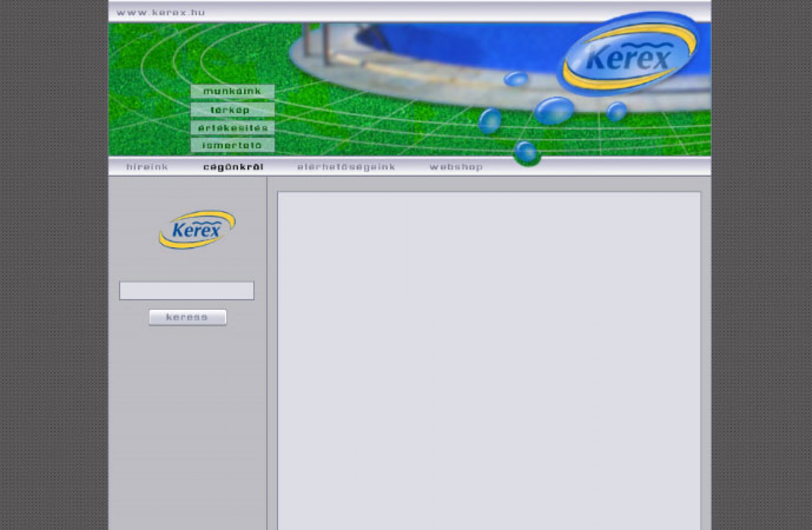
Task: Select the cégünkről navigation item
Action: (x=233, y=167)
